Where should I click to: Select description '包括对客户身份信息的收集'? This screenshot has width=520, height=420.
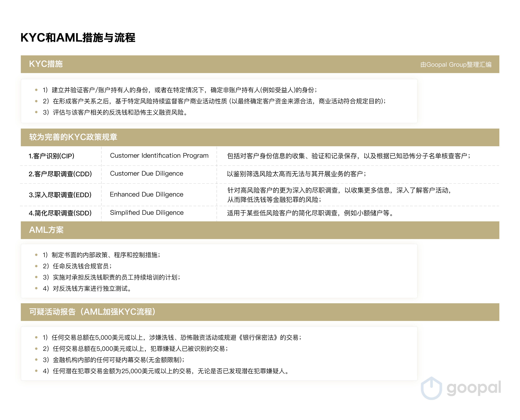349,156
